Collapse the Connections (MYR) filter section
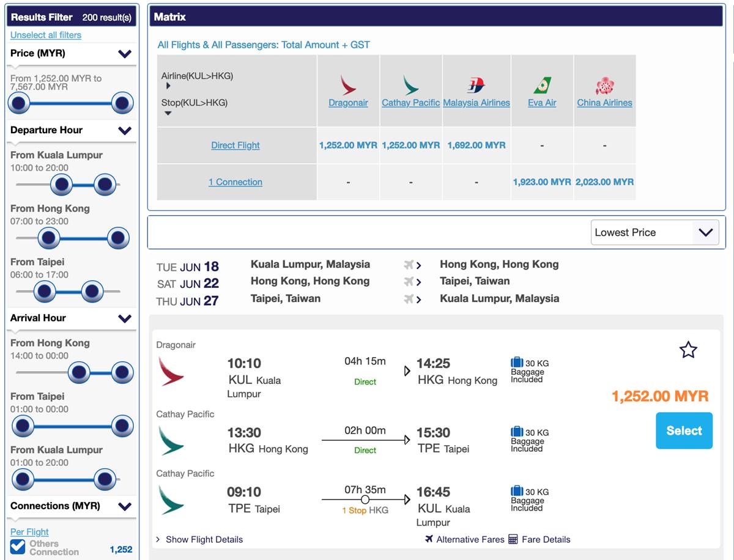 click(125, 506)
